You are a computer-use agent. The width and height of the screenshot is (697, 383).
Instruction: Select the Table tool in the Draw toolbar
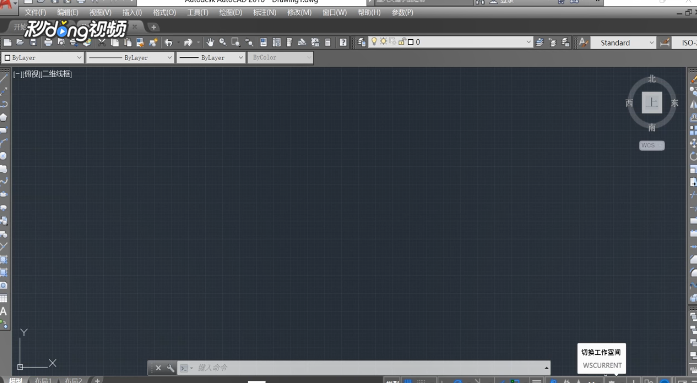coord(4,298)
